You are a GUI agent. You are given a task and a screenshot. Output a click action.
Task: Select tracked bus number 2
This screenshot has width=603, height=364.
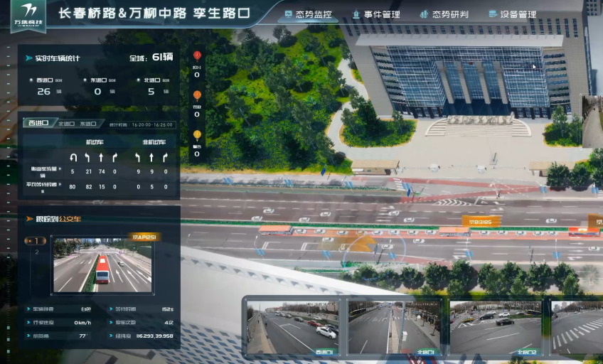(x=37, y=252)
